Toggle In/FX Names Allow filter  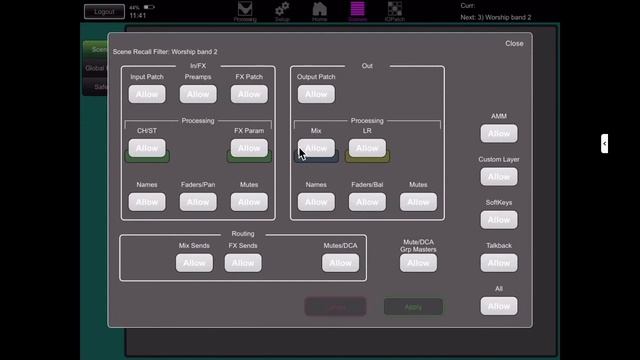(x=147, y=202)
